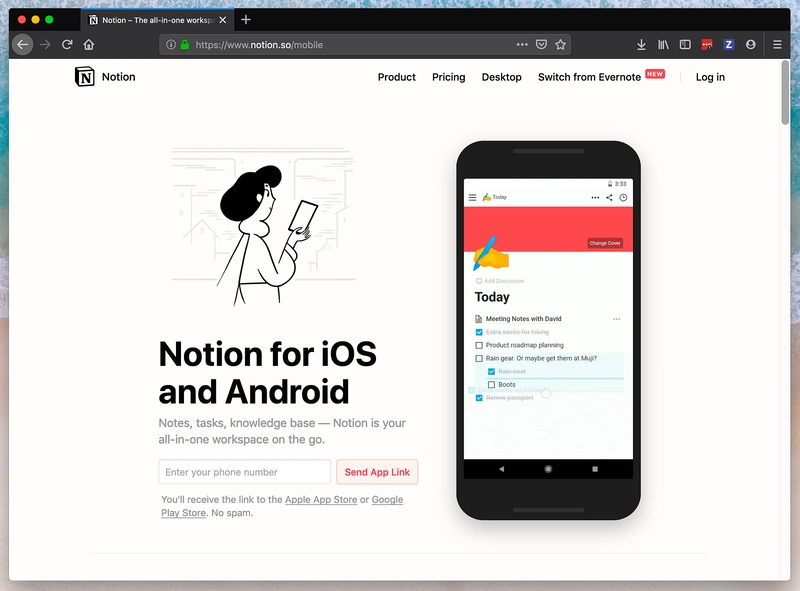Click the page vertical scrollbar thumb

pyautogui.click(x=785, y=93)
